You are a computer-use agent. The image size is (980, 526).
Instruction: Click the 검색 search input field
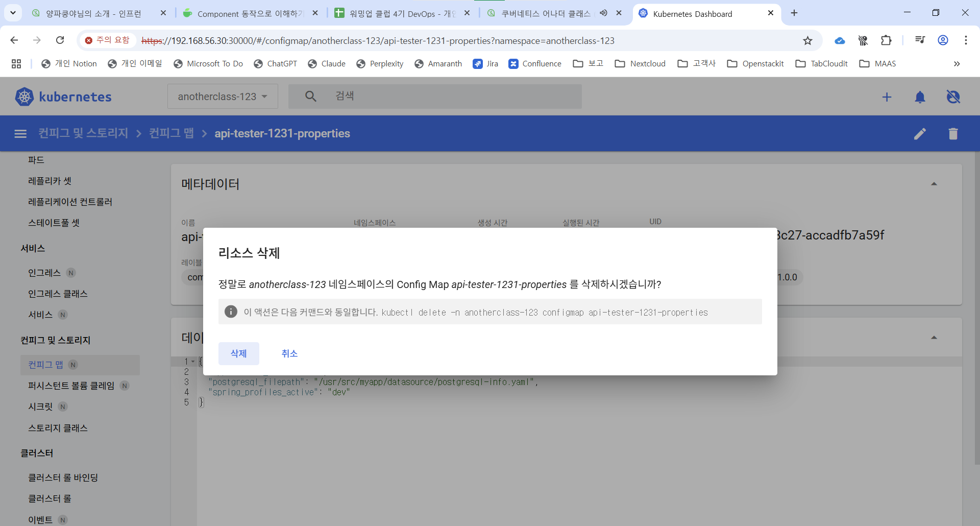(x=435, y=96)
